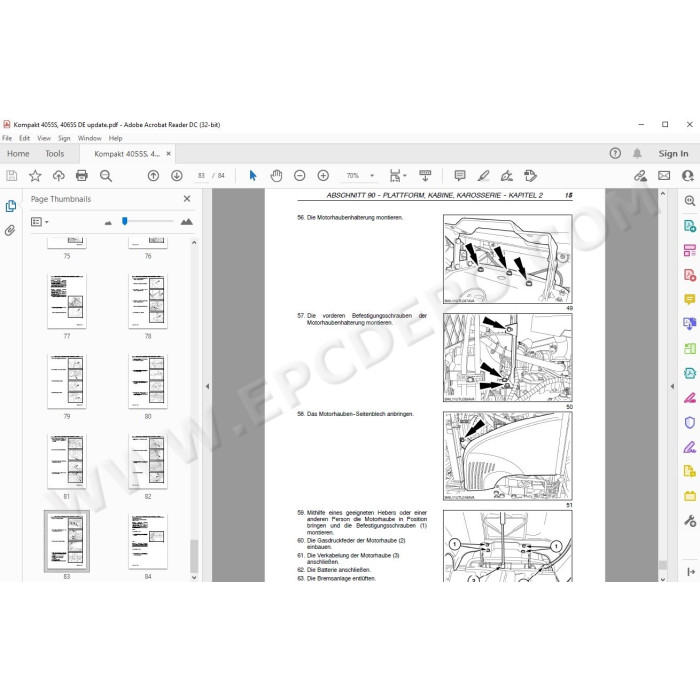Open the Help menu
The height and width of the screenshot is (700, 700).
(x=115, y=138)
